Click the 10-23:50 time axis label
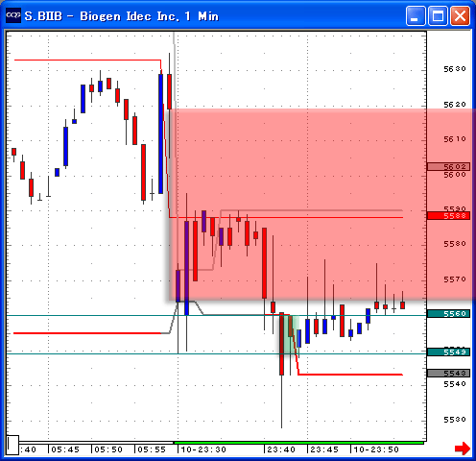The image size is (476, 461). point(376,449)
